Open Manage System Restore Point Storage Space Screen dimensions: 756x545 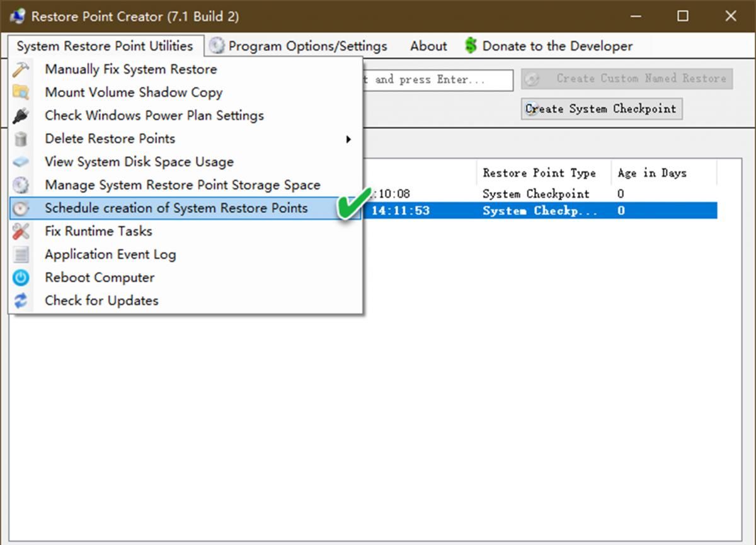(x=186, y=185)
